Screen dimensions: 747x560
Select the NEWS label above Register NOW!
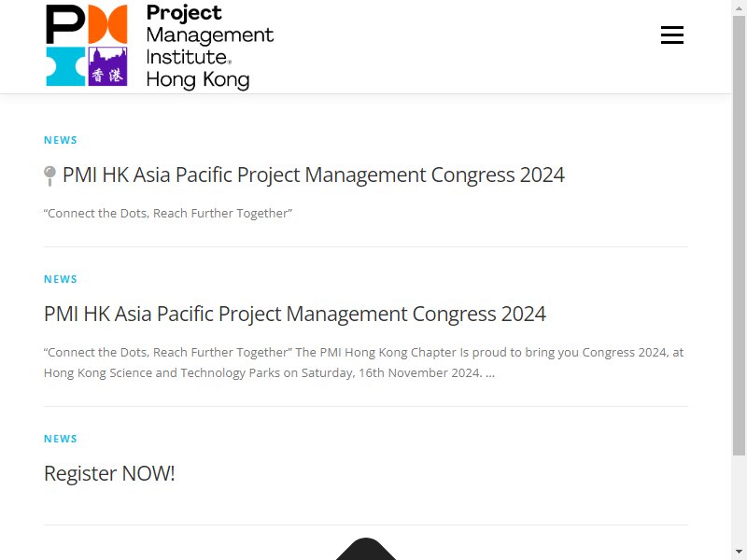(61, 439)
